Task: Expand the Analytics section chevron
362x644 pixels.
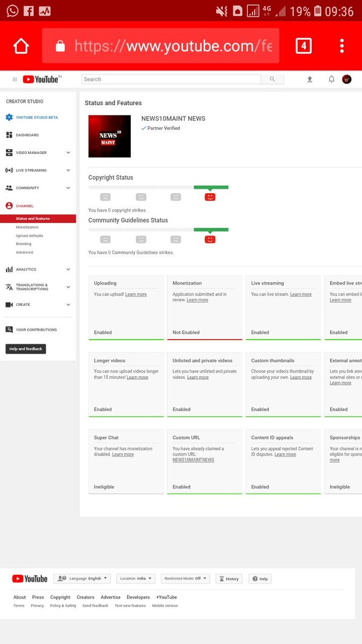Action: point(68,269)
